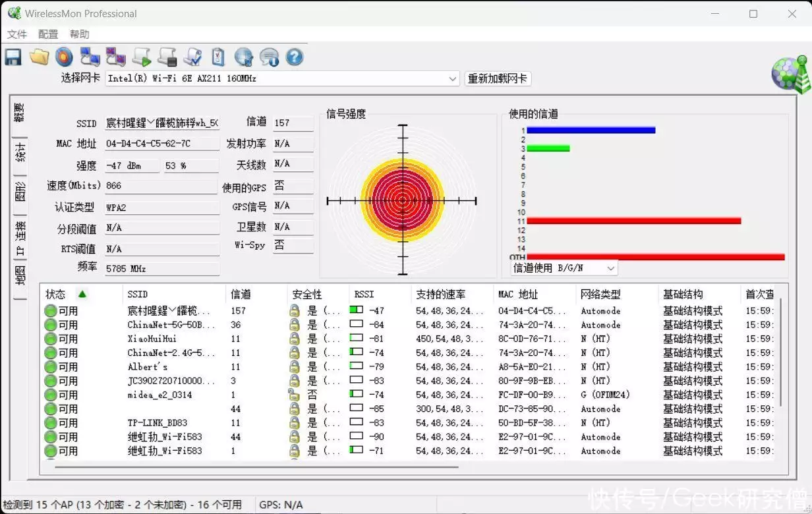Select the TP-LINK_BD83 network row

click(x=408, y=423)
